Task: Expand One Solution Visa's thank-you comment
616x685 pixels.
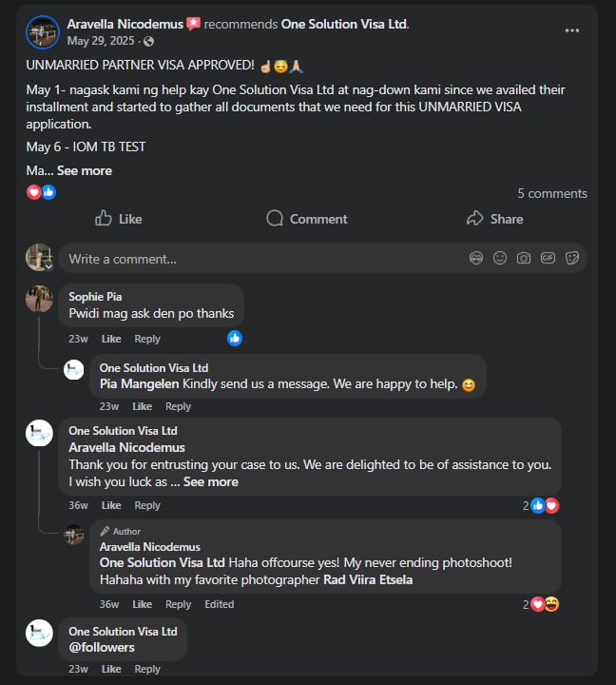Action: pyautogui.click(x=211, y=481)
